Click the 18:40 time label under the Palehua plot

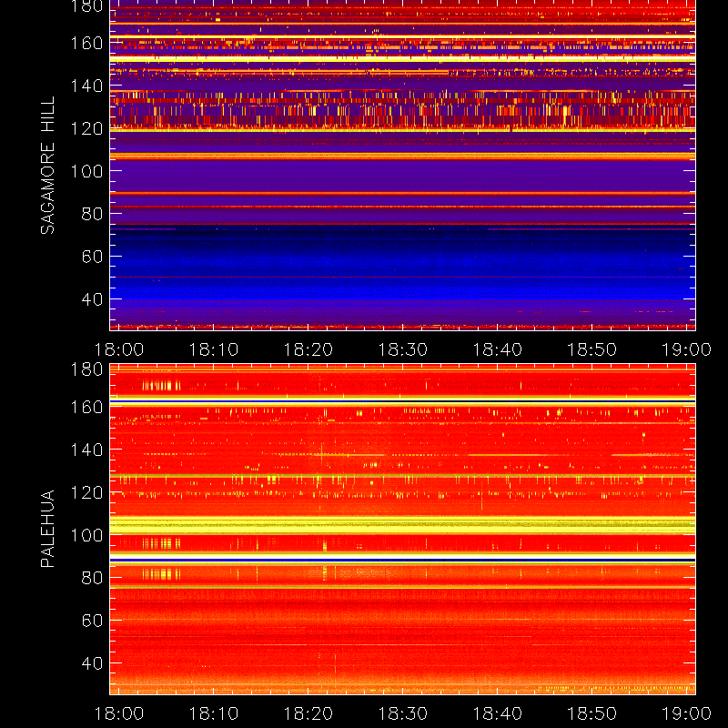click(497, 713)
